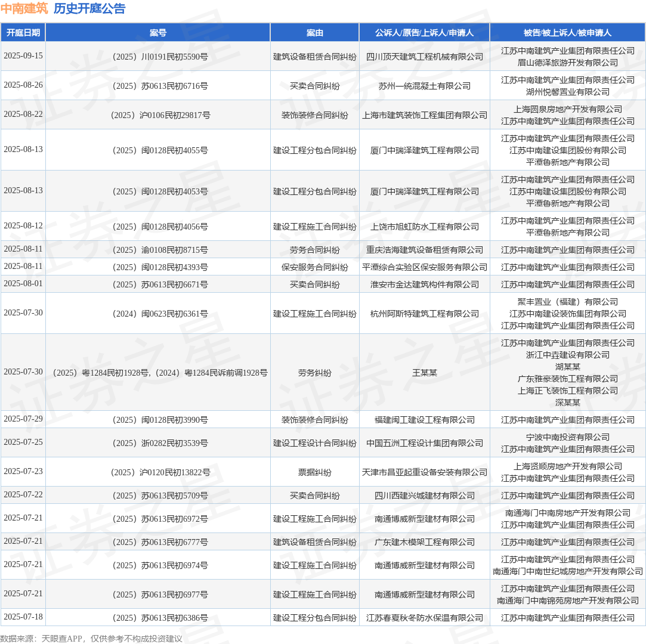Click defendant 江苏中南建设装饰集团有限公司
This screenshot has height=644, width=646.
click(x=567, y=314)
